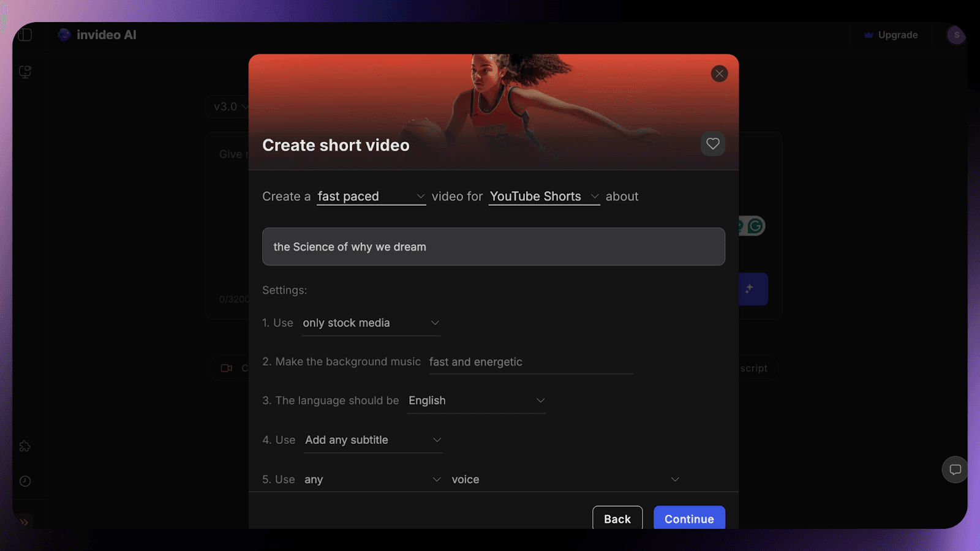
Task: Expand the sidebar with double chevron
Action: coord(24,522)
